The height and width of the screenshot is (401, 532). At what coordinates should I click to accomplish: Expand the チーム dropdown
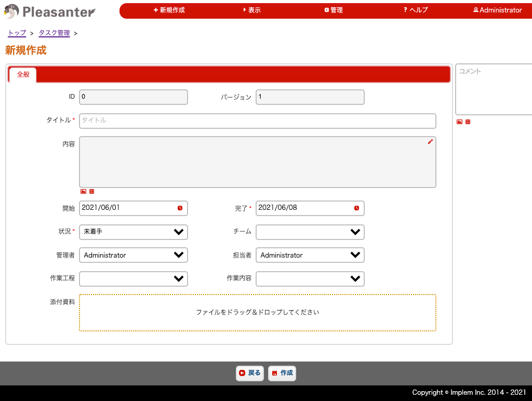click(310, 232)
